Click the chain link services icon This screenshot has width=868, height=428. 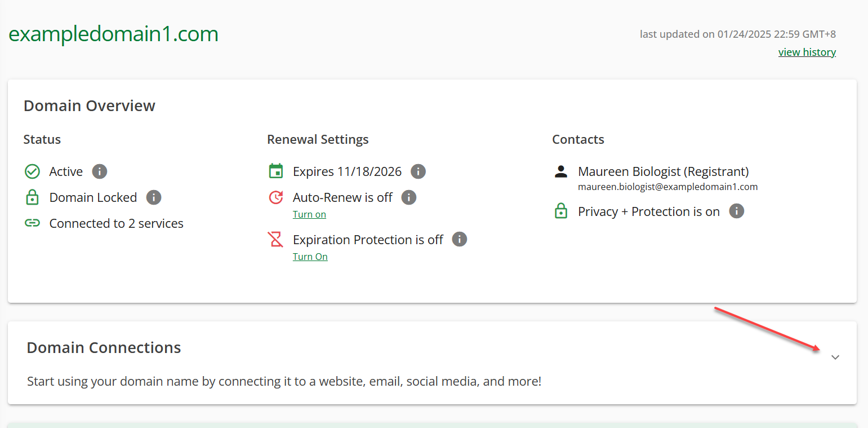point(32,223)
